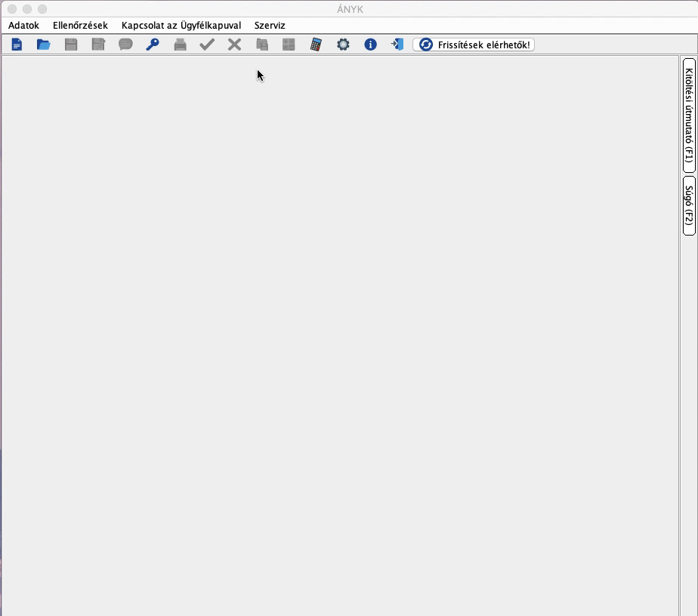698x616 pixels.
Task: Open a form with the blue folder icon
Action: pos(43,45)
